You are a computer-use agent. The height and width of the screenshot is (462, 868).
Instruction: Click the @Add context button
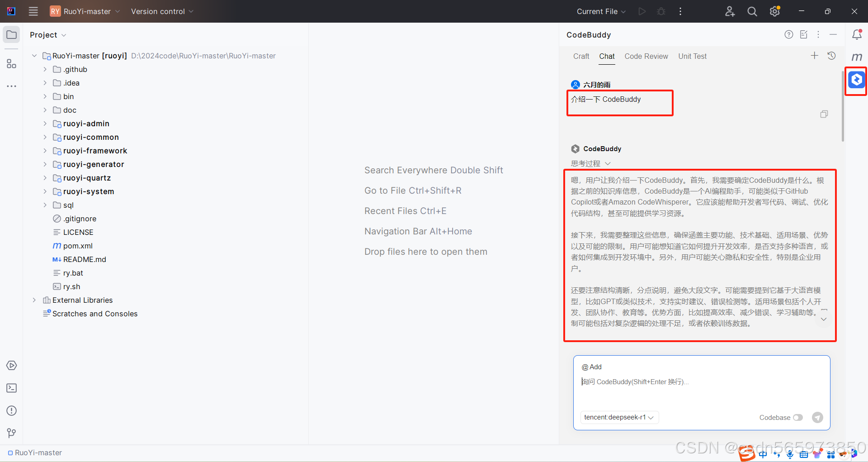coord(592,367)
